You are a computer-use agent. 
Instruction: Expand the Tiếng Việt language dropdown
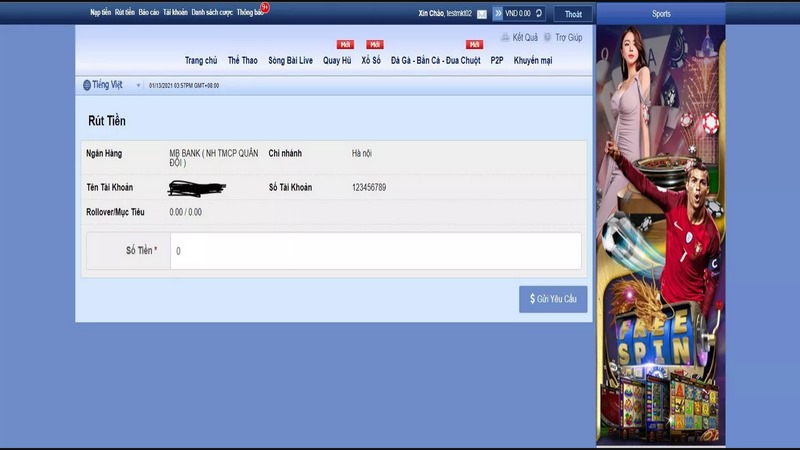click(138, 85)
